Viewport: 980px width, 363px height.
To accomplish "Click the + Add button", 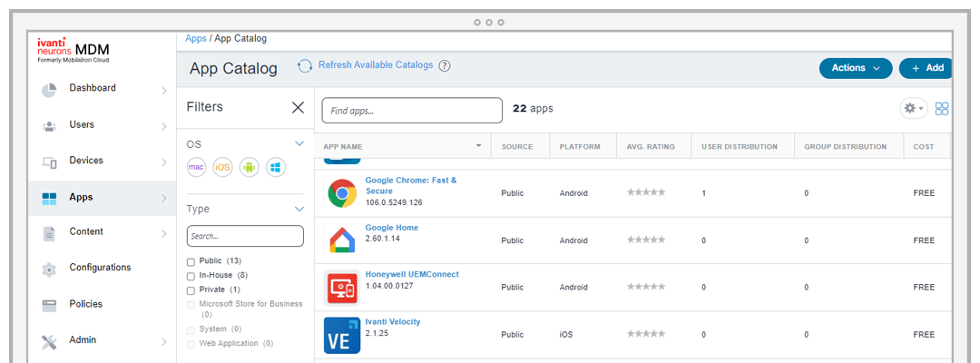I will pyautogui.click(x=926, y=68).
